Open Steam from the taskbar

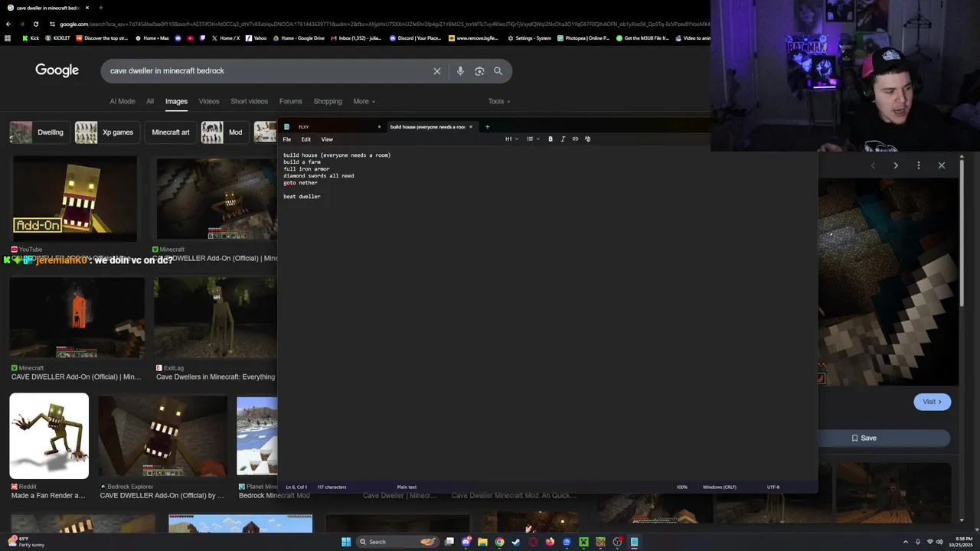[x=516, y=542]
